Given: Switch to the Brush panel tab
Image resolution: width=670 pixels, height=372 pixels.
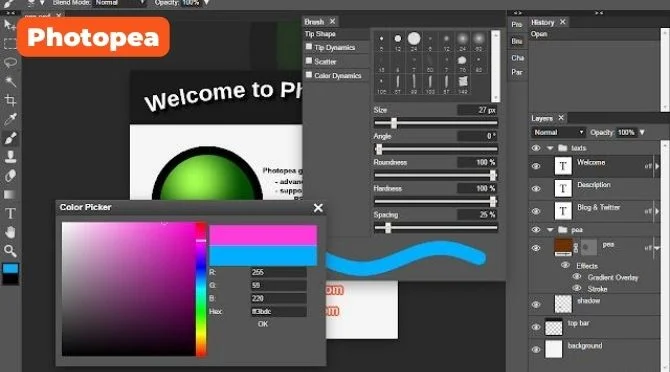Looking at the screenshot, I should click(x=314, y=21).
